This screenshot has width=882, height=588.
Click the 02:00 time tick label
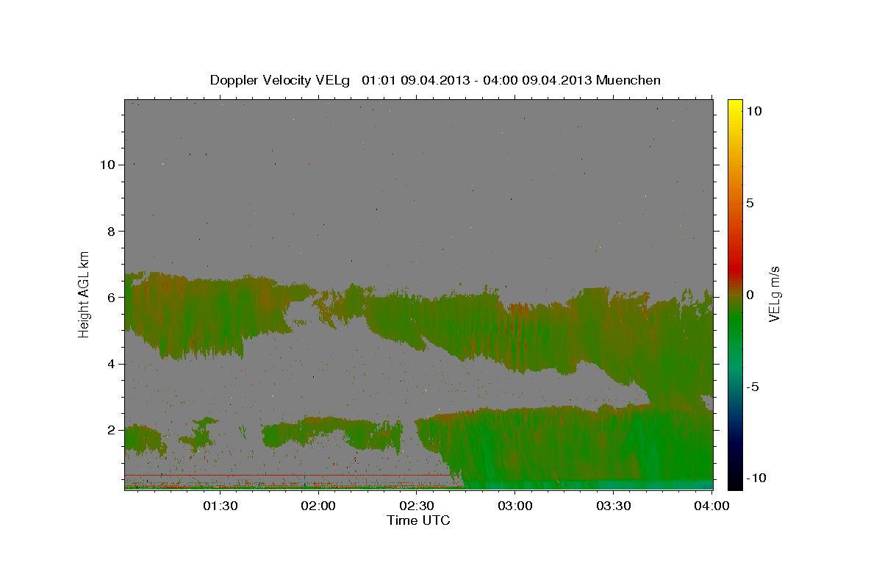point(318,506)
